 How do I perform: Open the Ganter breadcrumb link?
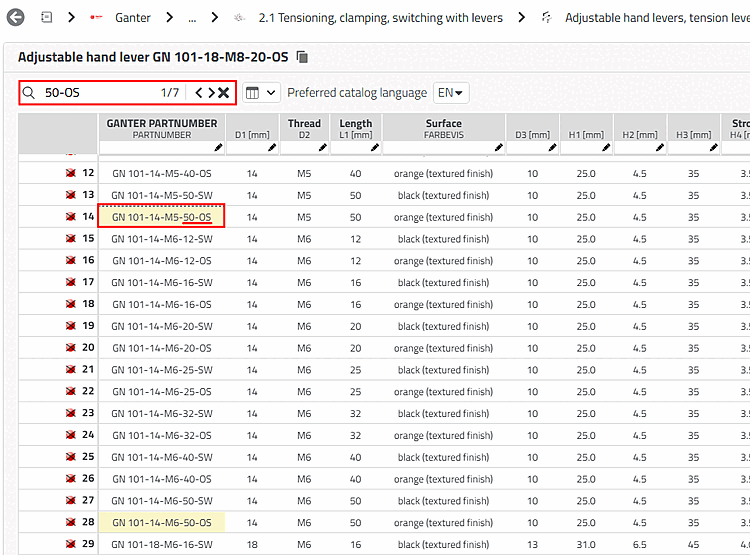pos(132,18)
